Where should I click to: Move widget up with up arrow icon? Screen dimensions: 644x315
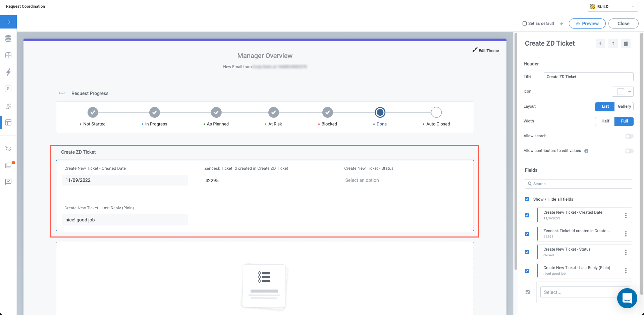click(x=613, y=44)
